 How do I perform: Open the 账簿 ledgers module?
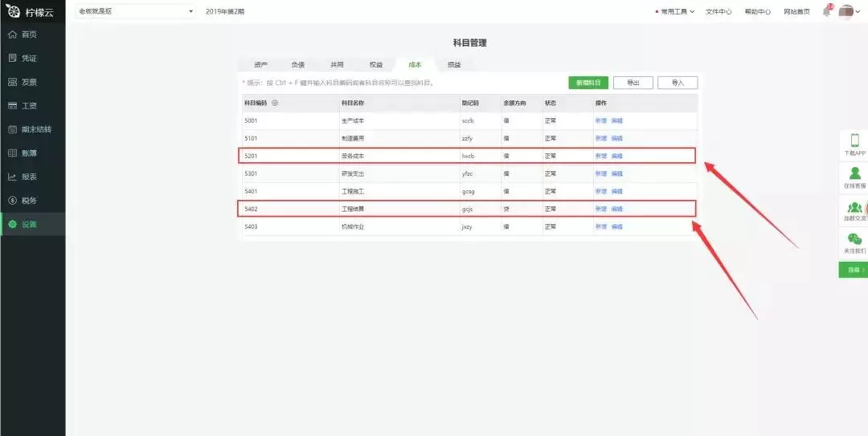(33, 153)
